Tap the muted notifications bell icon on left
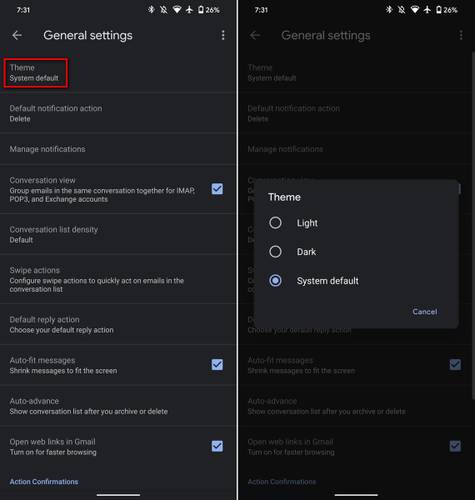This screenshot has width=475, height=500. tap(164, 10)
